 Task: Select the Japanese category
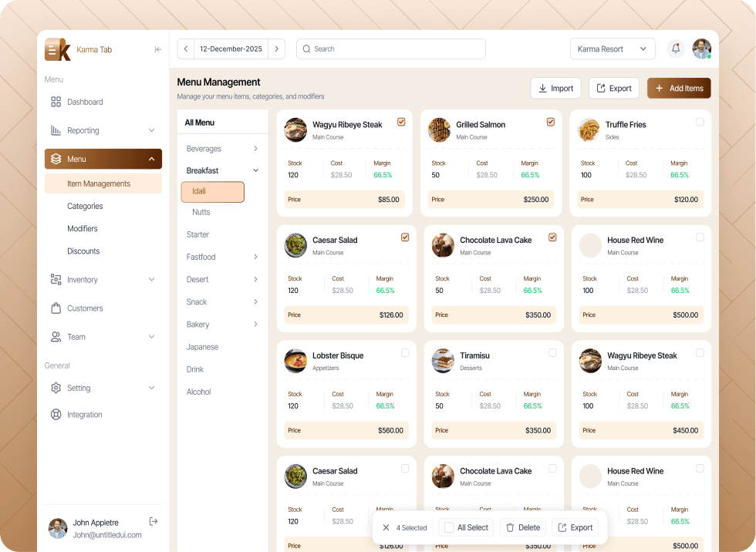point(202,347)
